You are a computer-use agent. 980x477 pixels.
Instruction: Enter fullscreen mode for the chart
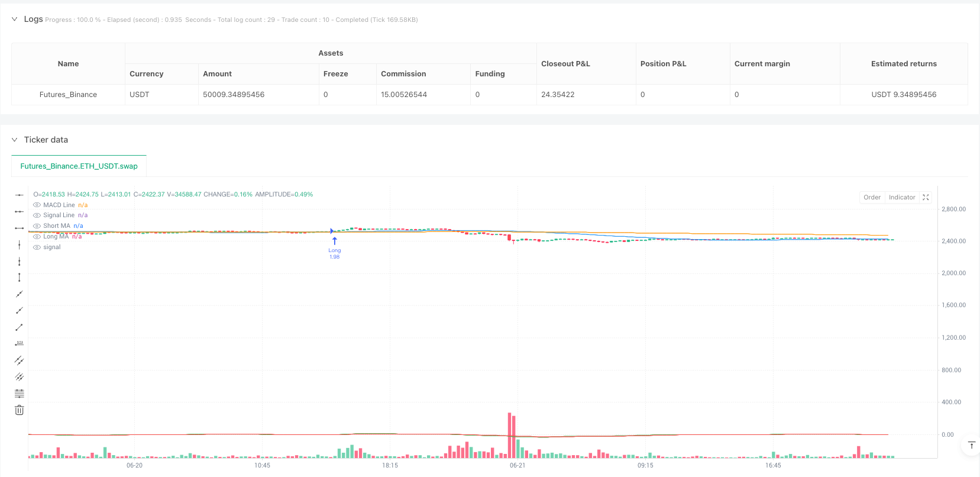(x=926, y=198)
